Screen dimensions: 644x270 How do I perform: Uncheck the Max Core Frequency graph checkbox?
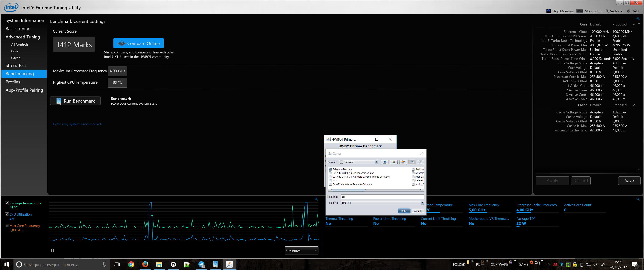[x=7, y=226]
